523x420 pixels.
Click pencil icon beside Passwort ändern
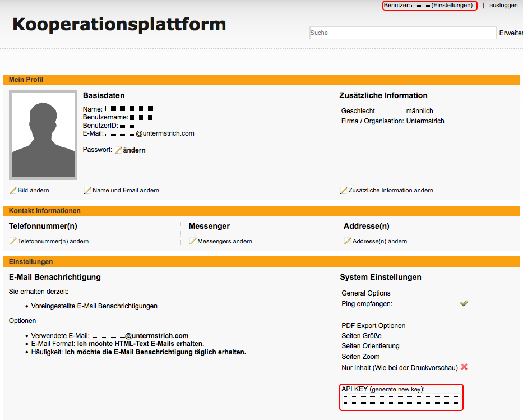[x=118, y=150]
